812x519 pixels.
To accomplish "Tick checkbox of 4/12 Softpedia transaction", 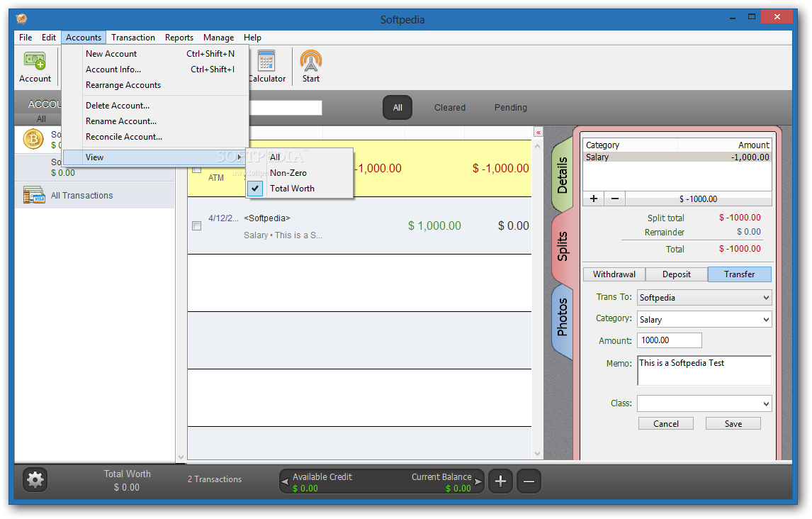I will coord(197,226).
